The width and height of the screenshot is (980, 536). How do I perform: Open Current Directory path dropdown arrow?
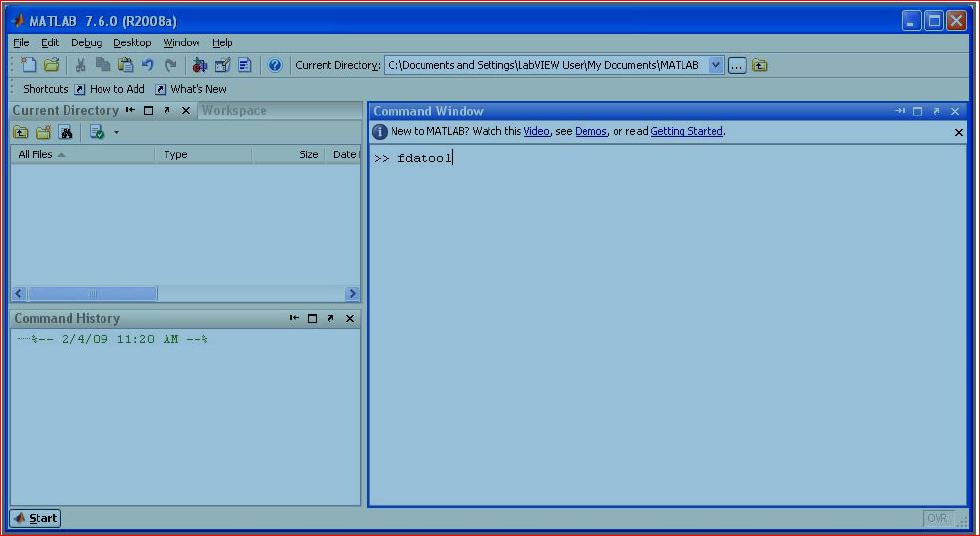pos(716,65)
